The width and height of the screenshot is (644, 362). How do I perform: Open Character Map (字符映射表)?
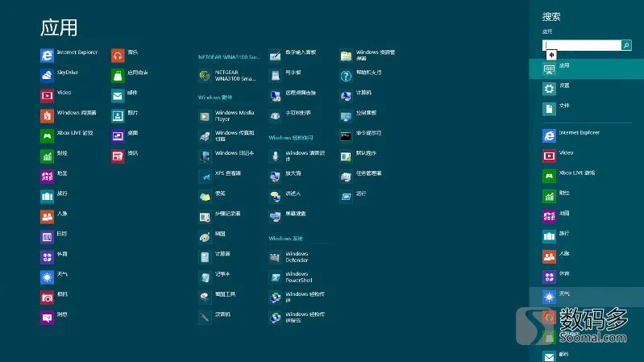290,116
